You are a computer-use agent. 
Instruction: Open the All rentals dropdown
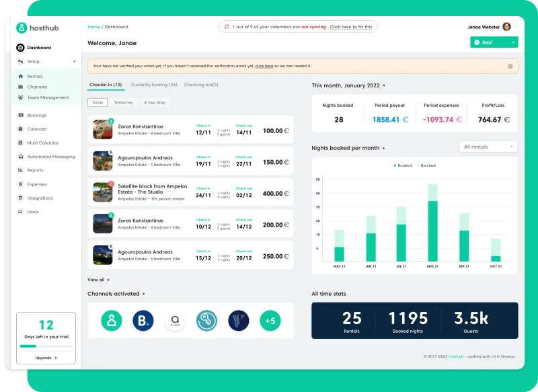(x=488, y=147)
